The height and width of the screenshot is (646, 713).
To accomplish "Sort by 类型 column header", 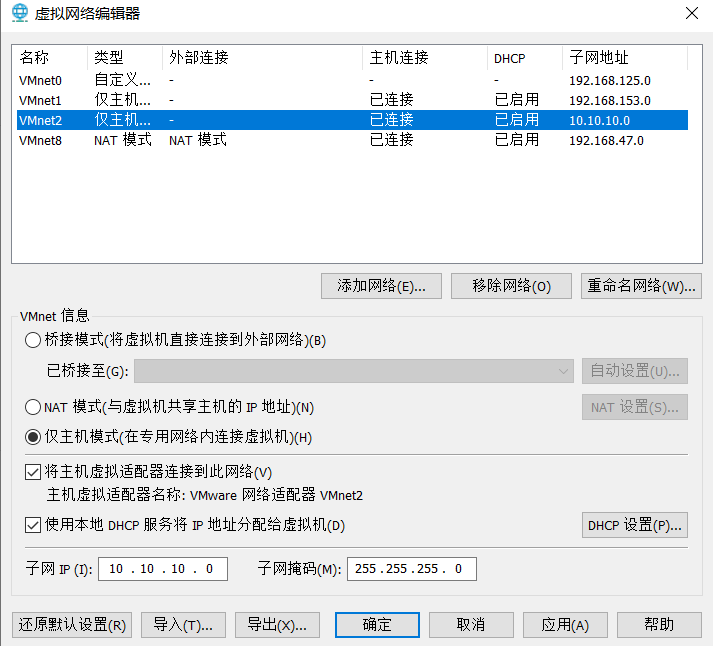I will 125,58.
